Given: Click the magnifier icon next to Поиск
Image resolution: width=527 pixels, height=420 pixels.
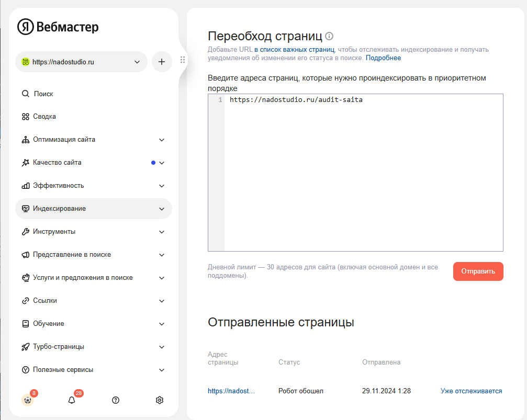Looking at the screenshot, I should pyautogui.click(x=26, y=94).
